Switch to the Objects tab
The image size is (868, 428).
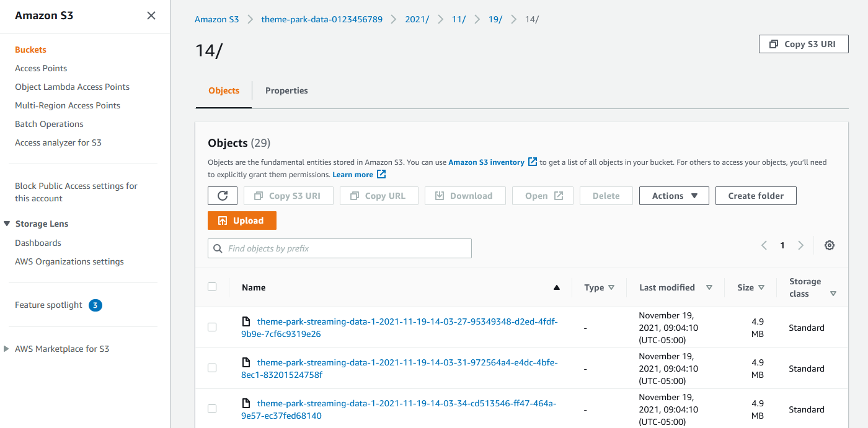224,90
